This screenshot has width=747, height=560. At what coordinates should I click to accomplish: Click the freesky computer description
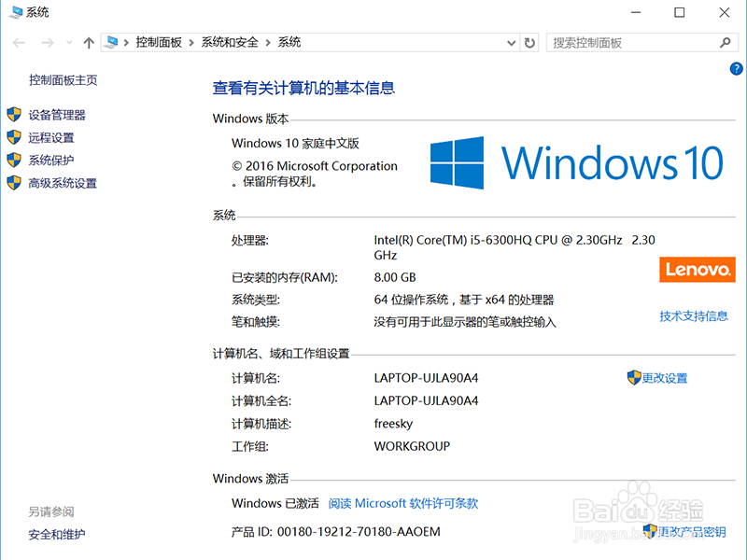pos(393,424)
